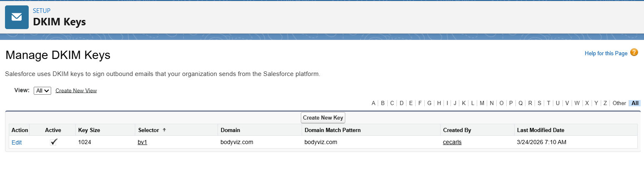The image size is (644, 169).
Task: Select the All filter in alphabet bar
Action: [635, 103]
